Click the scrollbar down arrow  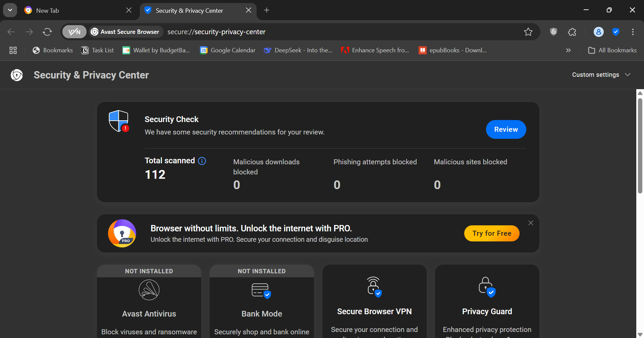640,335
